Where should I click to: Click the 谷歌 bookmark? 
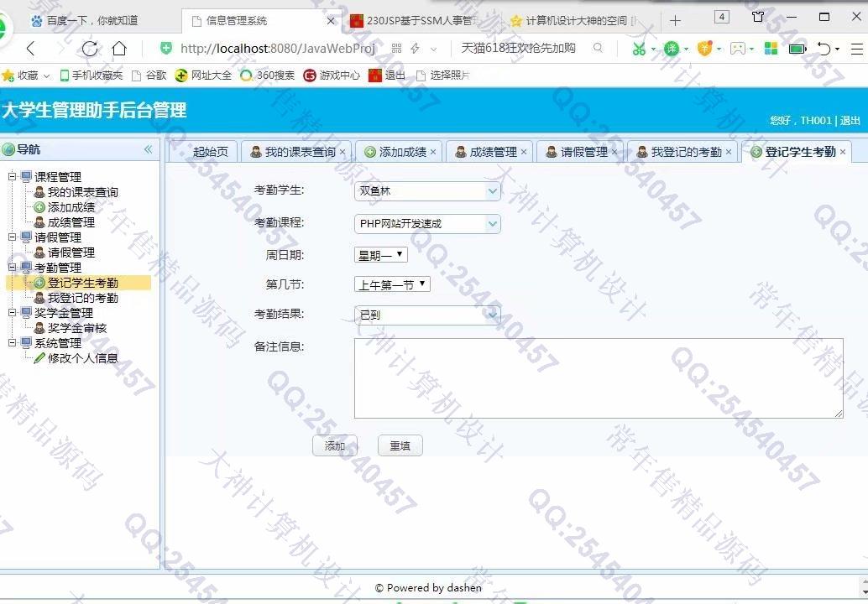[x=149, y=75]
